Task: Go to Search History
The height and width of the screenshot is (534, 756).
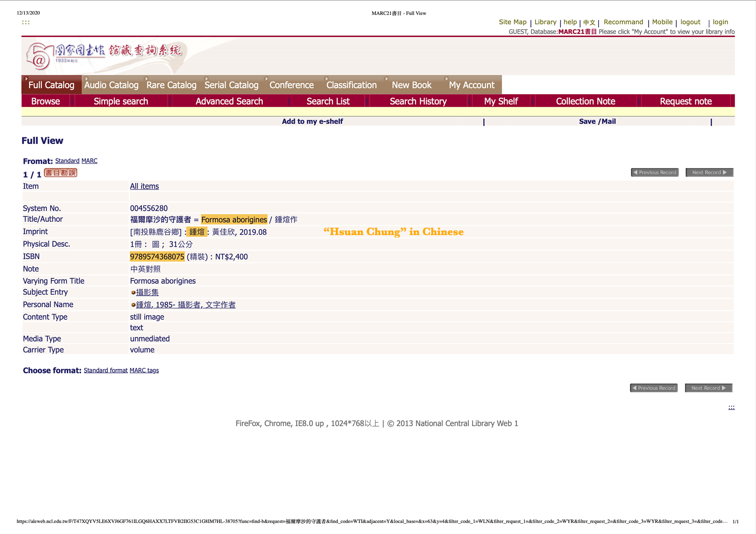Action: tap(418, 102)
